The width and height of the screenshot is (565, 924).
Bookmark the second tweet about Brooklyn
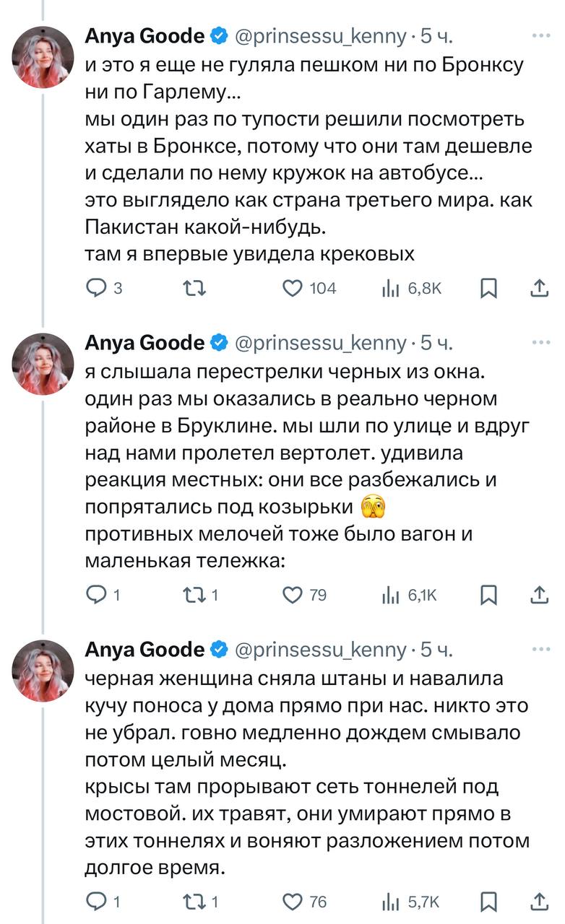489,595
